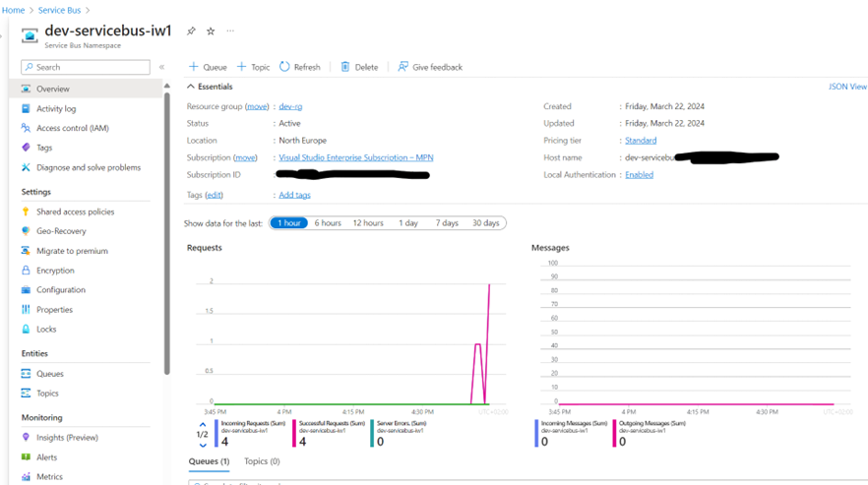Select the 1 day time range
The image size is (868, 485).
[x=408, y=223]
